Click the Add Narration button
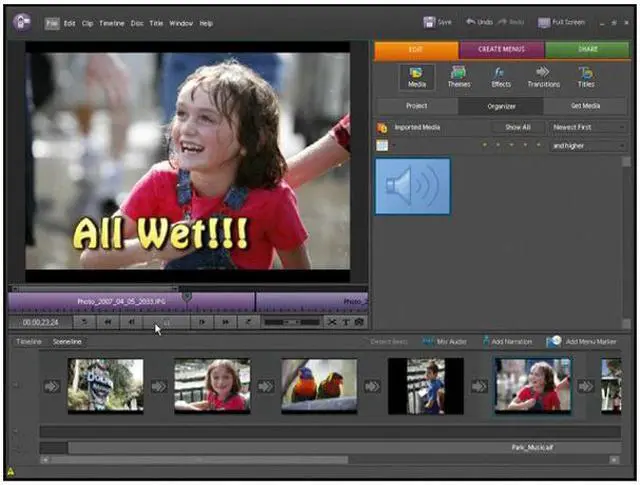 (507, 342)
